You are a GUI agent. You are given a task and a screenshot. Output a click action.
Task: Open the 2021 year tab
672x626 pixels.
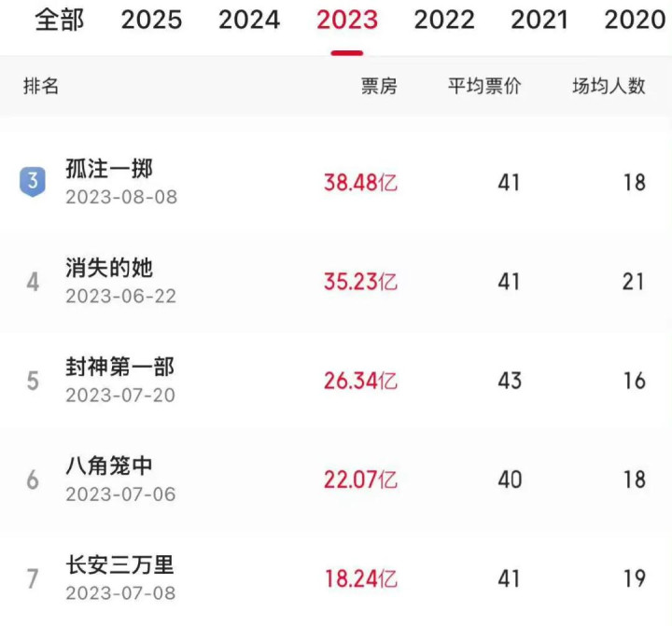(539, 20)
